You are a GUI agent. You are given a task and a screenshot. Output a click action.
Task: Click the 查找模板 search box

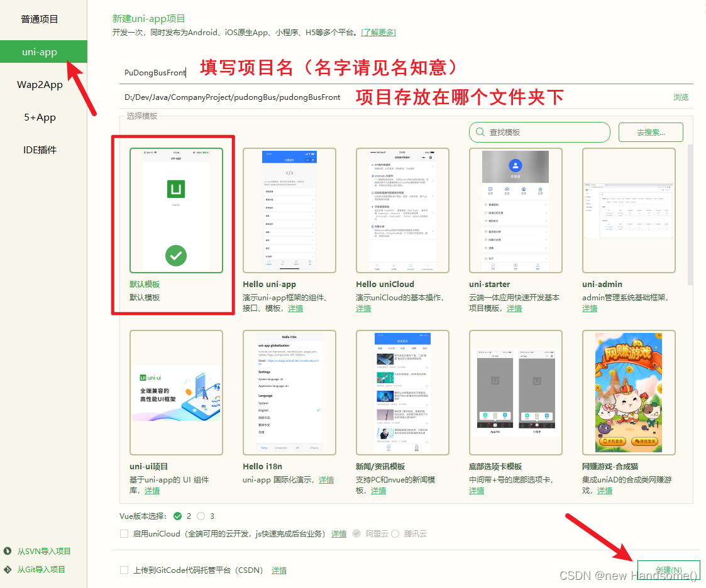pyautogui.click(x=539, y=133)
